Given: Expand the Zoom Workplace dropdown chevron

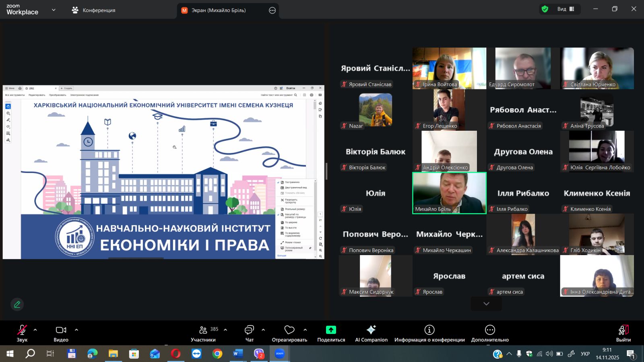Looking at the screenshot, I should [54, 10].
